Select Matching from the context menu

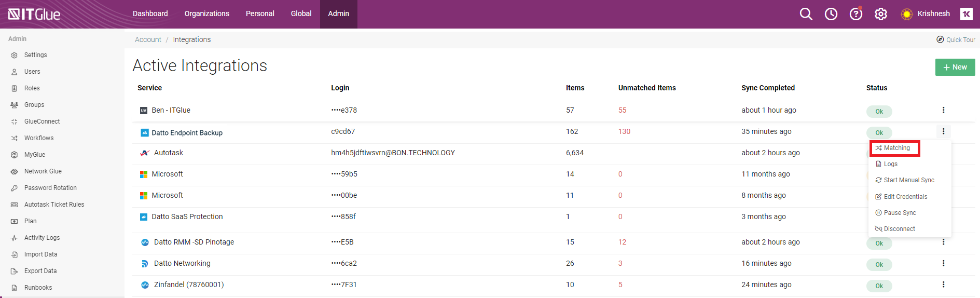click(896, 148)
